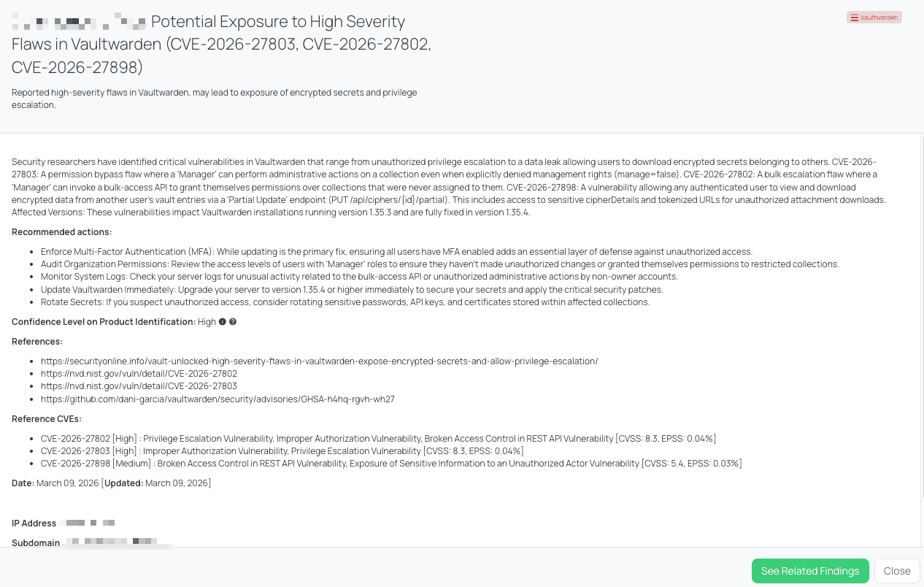924x587 pixels.
Task: Select the CVE-2026-27803 entry under Reference CVEs
Action: (282, 451)
